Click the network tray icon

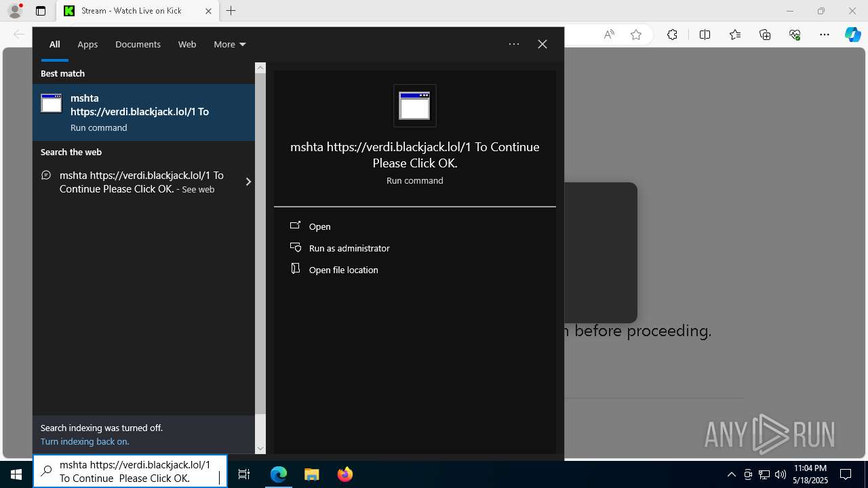click(764, 474)
